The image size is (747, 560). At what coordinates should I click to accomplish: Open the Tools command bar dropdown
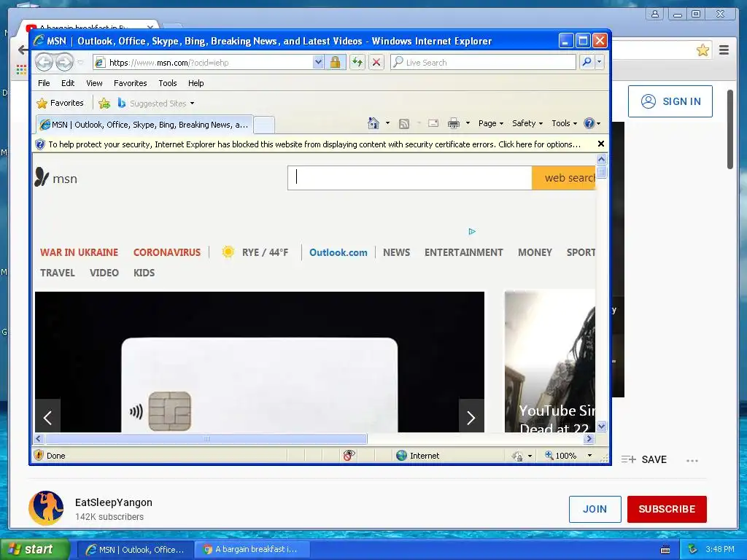tap(564, 123)
